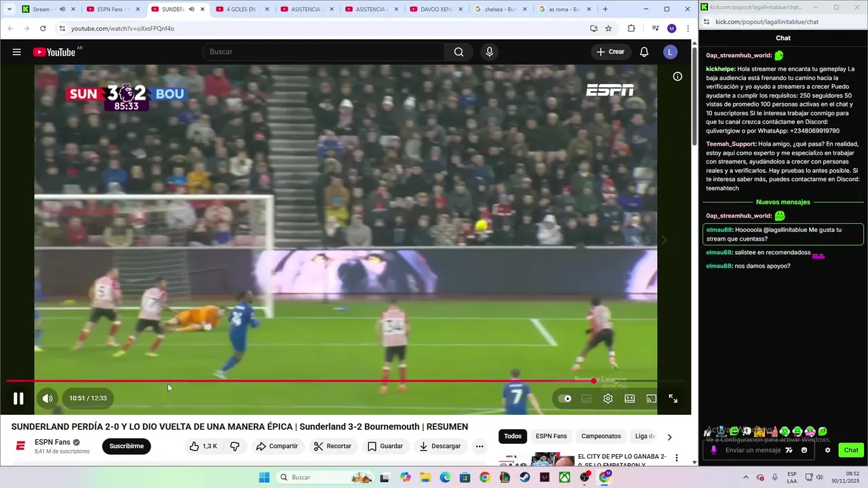Switch the video to theater mode

[630, 399]
